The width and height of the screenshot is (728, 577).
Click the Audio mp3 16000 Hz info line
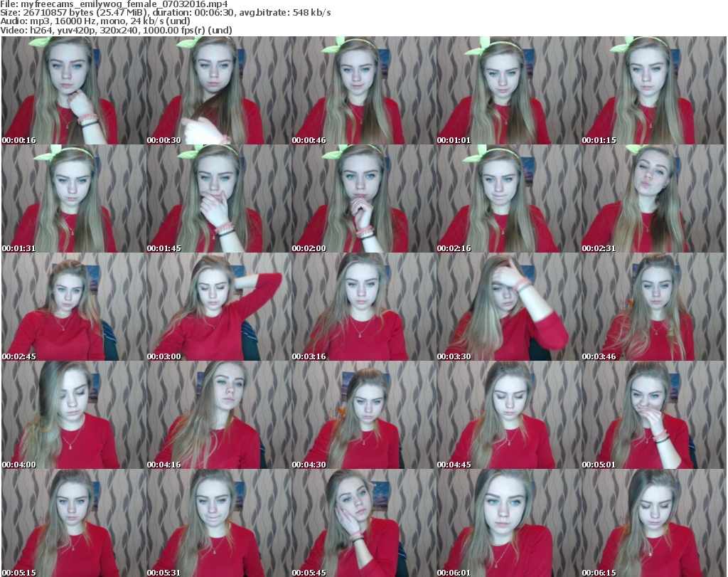click(95, 21)
